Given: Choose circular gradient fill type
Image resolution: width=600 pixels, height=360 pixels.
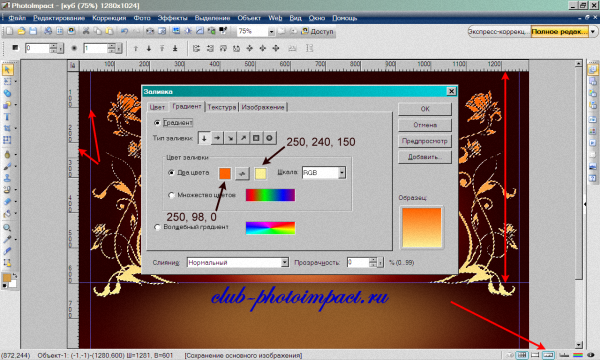Looking at the screenshot, I should (269, 138).
